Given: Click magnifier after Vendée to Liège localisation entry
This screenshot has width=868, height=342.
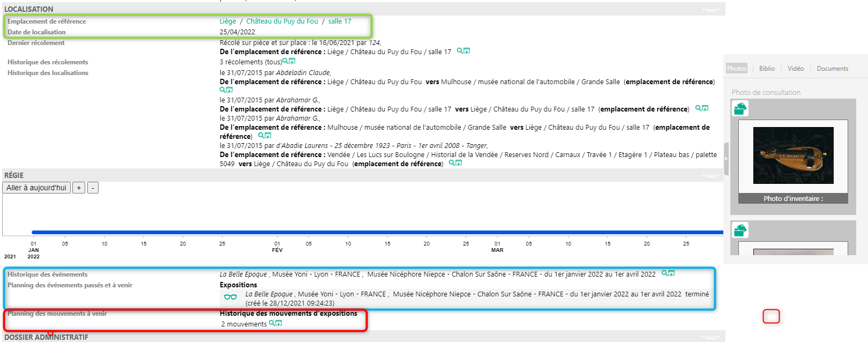Looking at the screenshot, I should 452,163.
